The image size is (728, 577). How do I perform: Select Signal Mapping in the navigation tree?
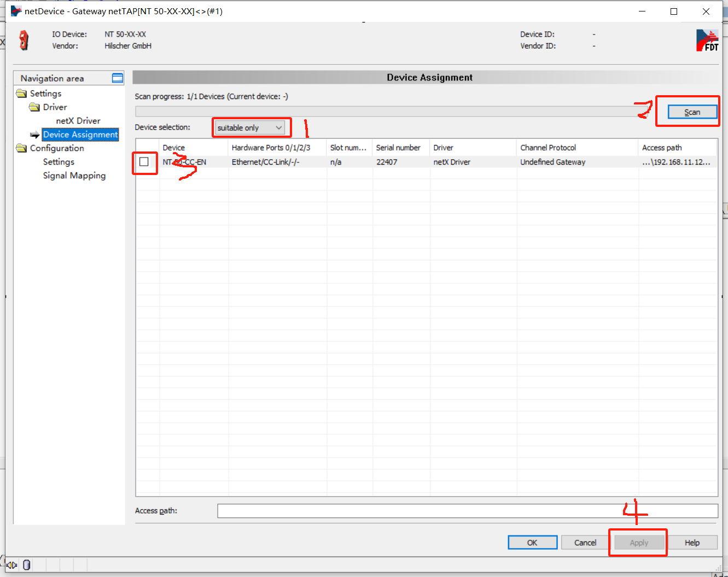[x=74, y=176]
